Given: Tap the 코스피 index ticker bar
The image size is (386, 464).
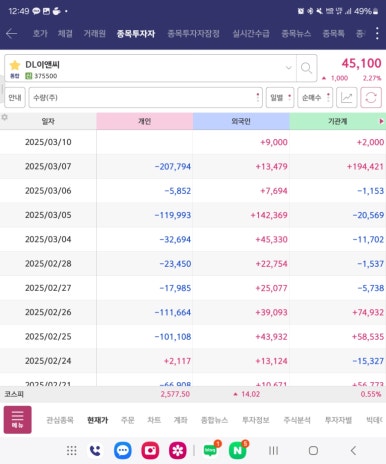Looking at the screenshot, I should (193, 394).
